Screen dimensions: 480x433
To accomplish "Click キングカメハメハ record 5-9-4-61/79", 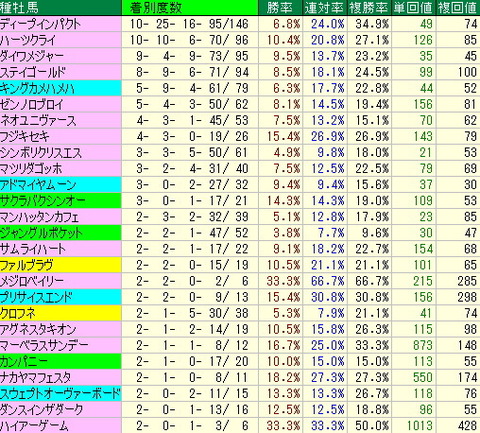I will click(x=192, y=88).
